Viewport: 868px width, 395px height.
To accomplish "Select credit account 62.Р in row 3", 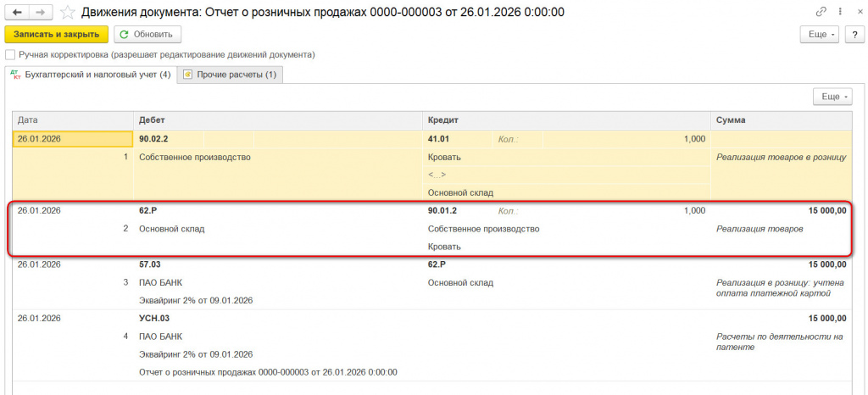I will (437, 264).
